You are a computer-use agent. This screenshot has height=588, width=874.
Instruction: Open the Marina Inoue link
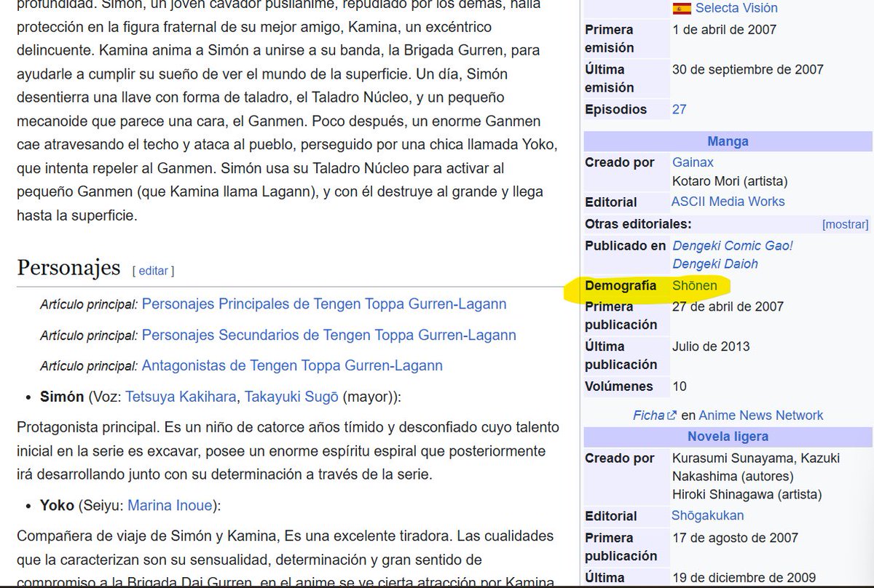point(170,505)
